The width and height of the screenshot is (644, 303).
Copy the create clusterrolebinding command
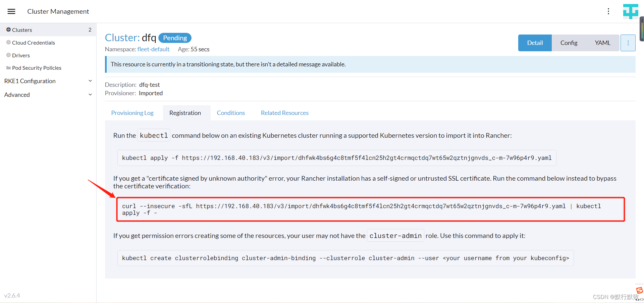(x=345, y=258)
